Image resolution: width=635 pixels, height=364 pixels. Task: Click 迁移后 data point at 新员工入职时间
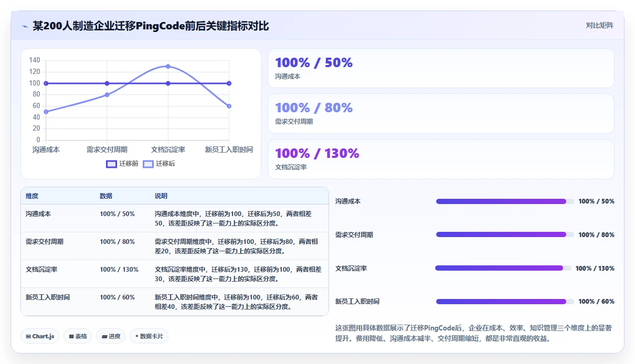229,106
